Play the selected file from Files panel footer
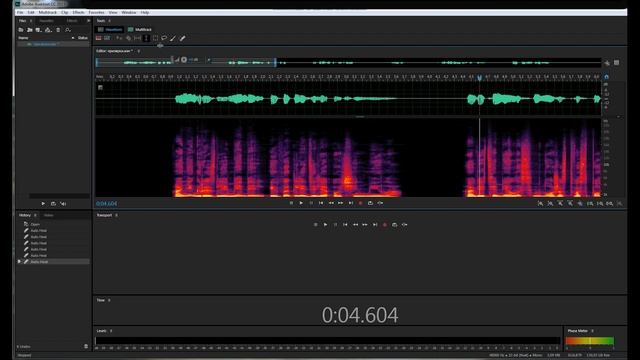This screenshot has width=640, height=360. 43,203
